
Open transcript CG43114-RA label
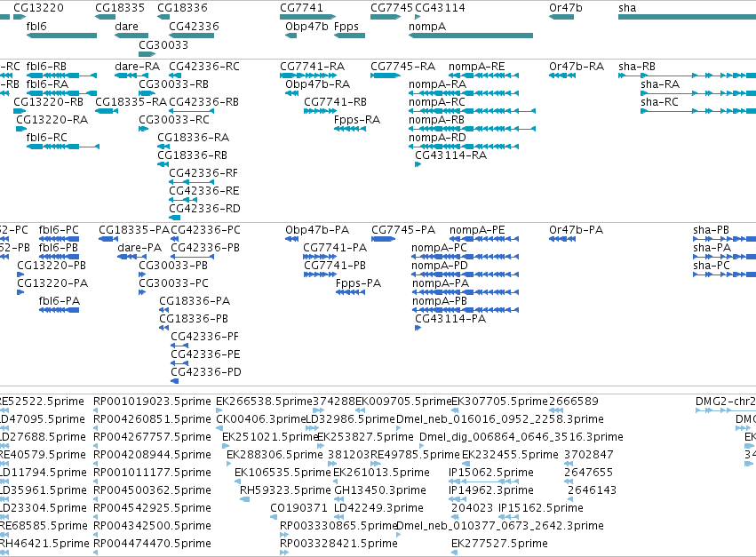tap(450, 155)
